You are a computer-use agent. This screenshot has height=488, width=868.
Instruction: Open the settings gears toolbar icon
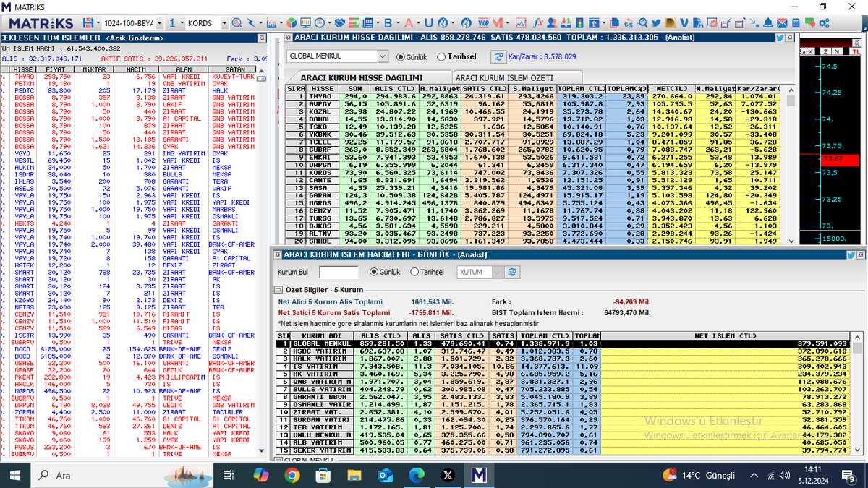pos(824,23)
